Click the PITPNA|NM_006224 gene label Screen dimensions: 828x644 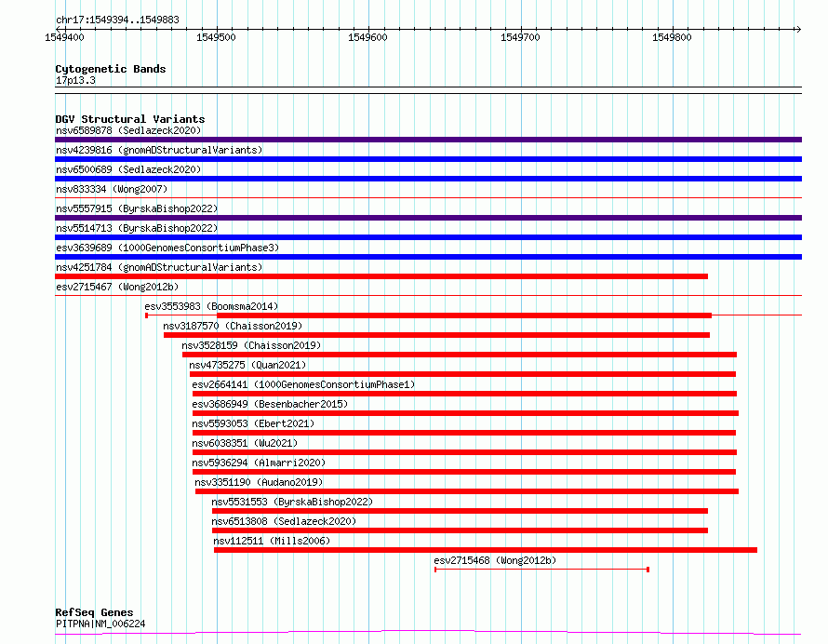click(x=100, y=624)
